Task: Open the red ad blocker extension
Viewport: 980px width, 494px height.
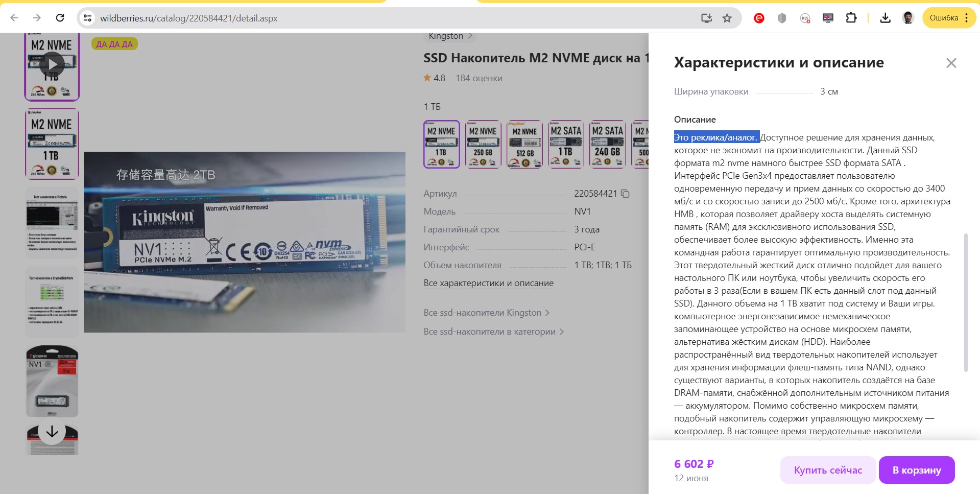Action: tap(759, 18)
